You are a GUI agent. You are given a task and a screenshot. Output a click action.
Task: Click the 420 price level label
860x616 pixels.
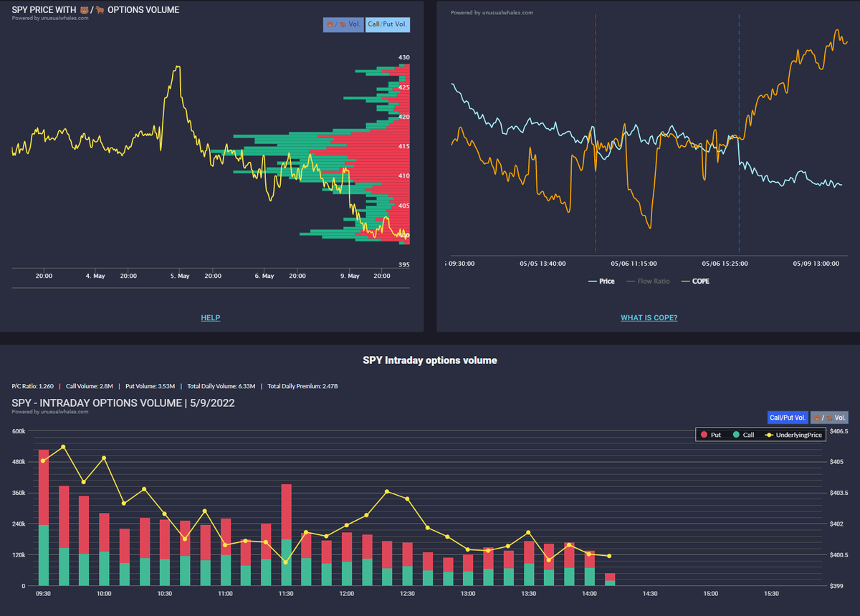tap(404, 117)
